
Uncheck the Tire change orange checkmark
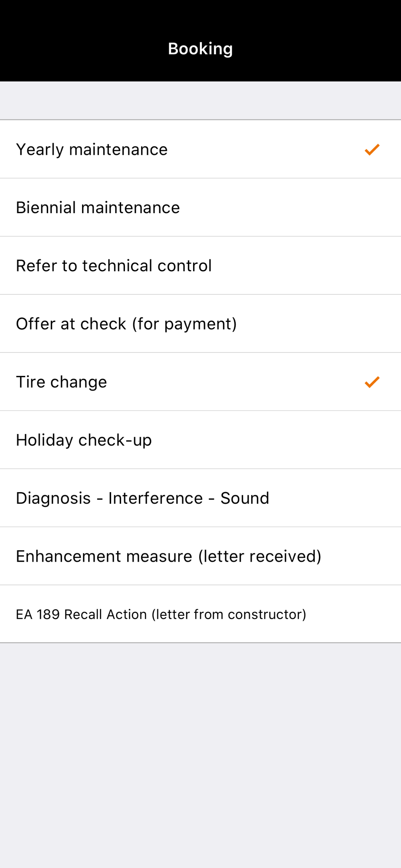click(x=372, y=382)
